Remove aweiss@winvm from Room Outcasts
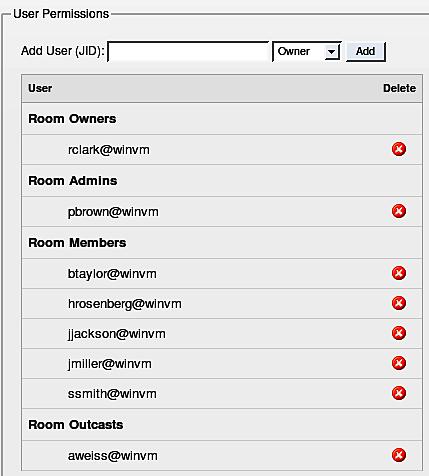 399,455
